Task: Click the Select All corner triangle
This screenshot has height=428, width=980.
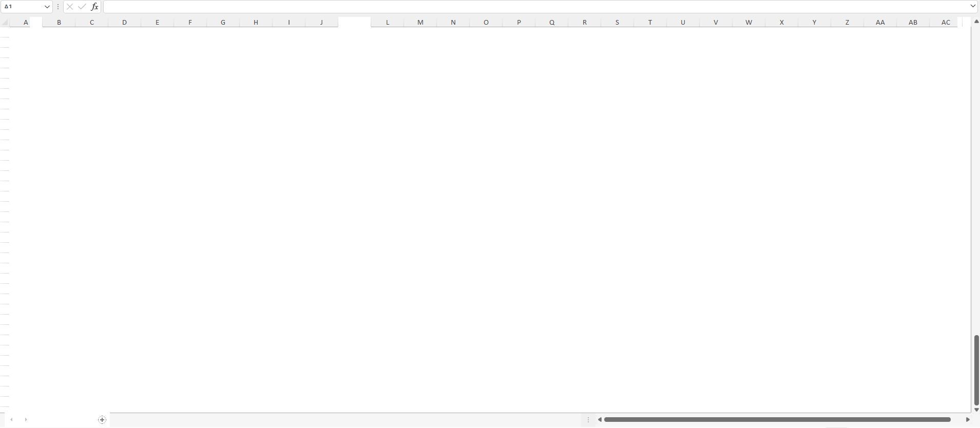Action: 5,22
